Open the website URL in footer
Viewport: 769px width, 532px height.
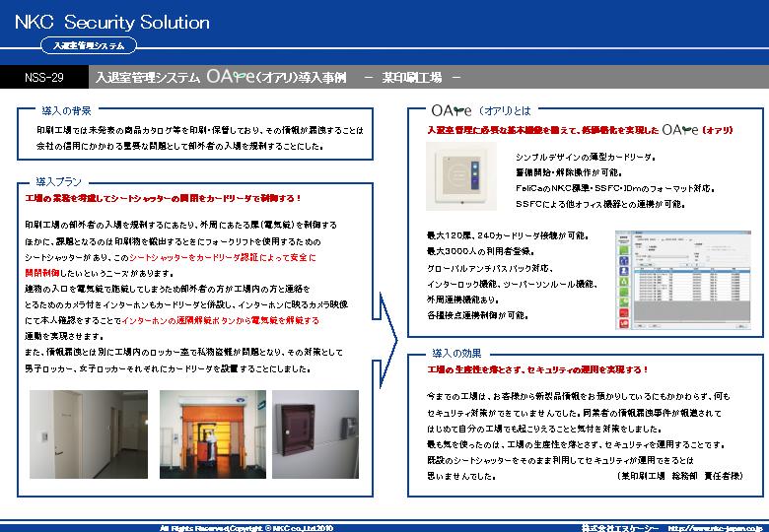[716, 528]
